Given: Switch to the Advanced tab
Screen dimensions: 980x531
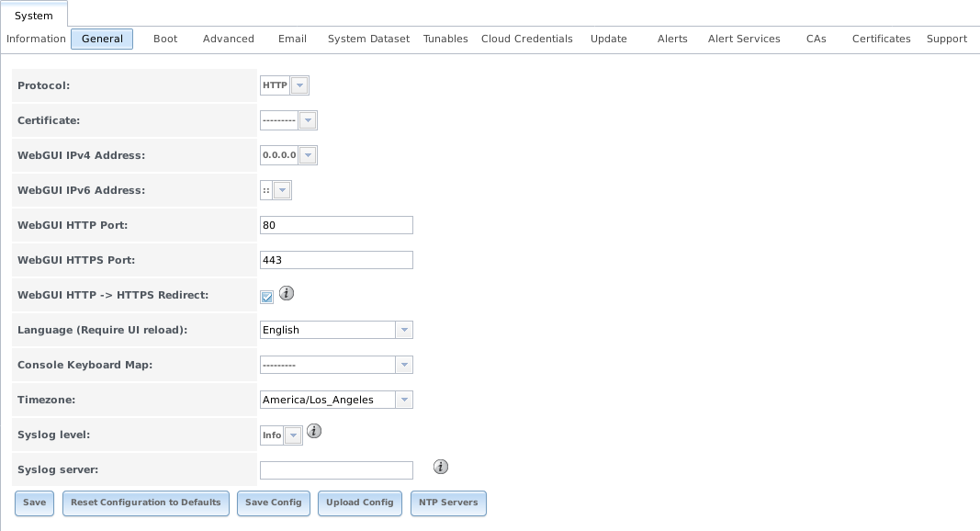Looking at the screenshot, I should click(x=229, y=39).
